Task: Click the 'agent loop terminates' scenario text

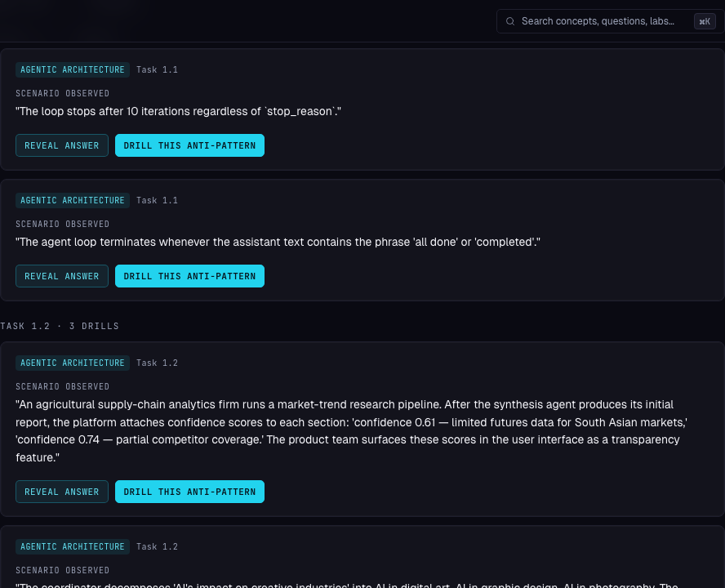Action: pos(278,242)
